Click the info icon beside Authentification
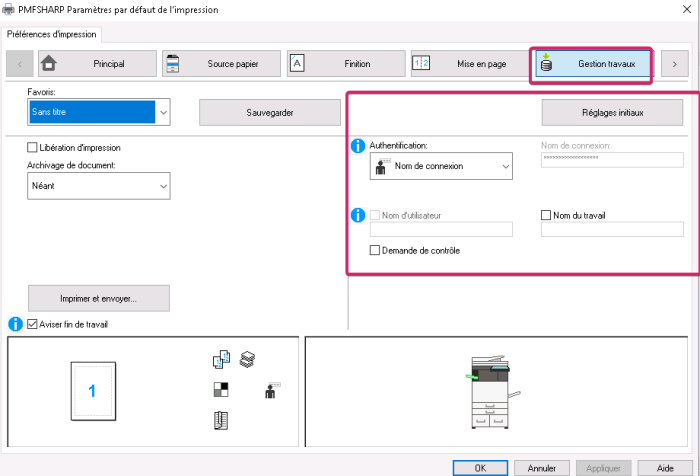Viewport: 700px width, 476px height. 358,147
